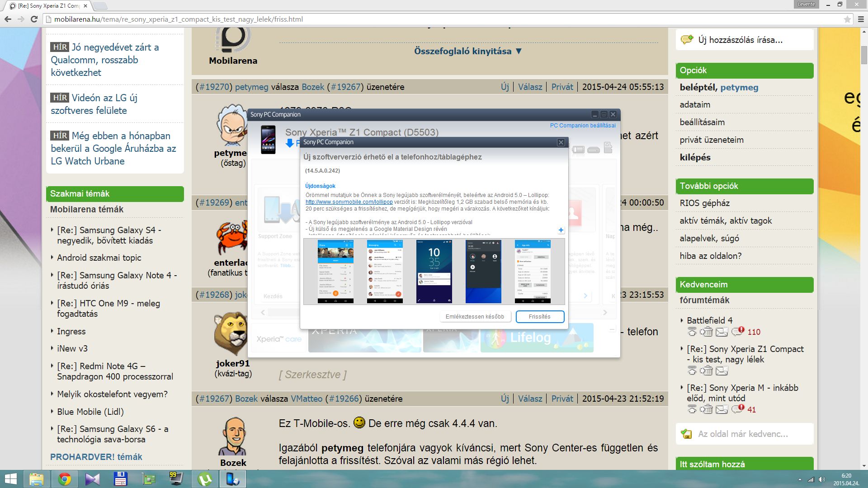Viewport: 868px width, 488px height.
Task: Click the Frissítés update button
Action: [540, 317]
